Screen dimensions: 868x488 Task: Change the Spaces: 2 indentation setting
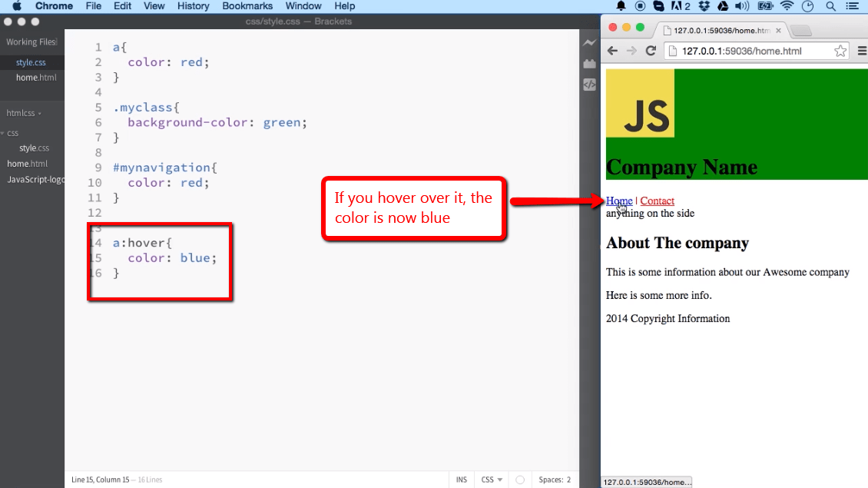coord(555,480)
